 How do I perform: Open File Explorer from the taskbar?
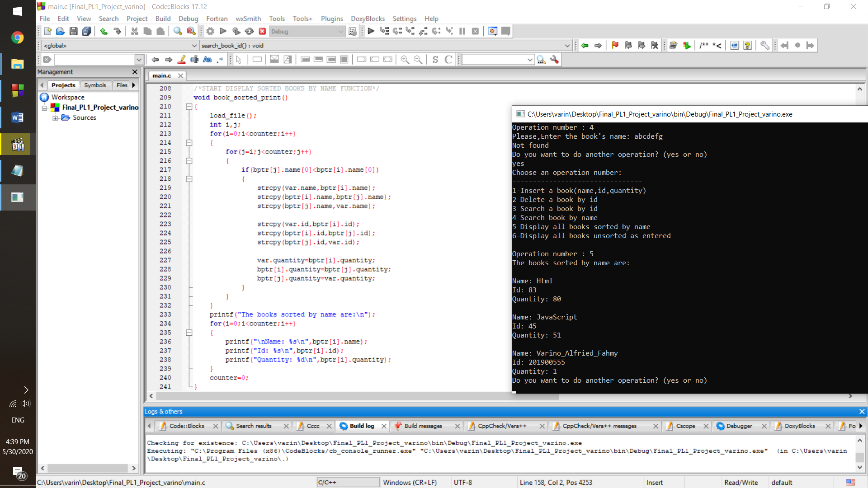coord(18,64)
